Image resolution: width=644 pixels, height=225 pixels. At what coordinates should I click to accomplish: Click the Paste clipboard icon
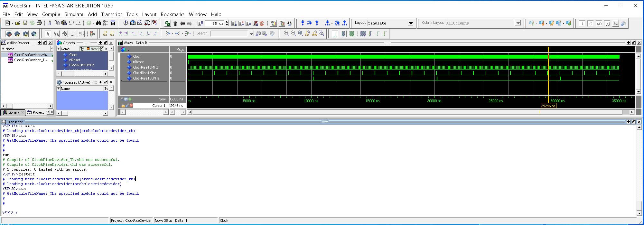coord(64,23)
